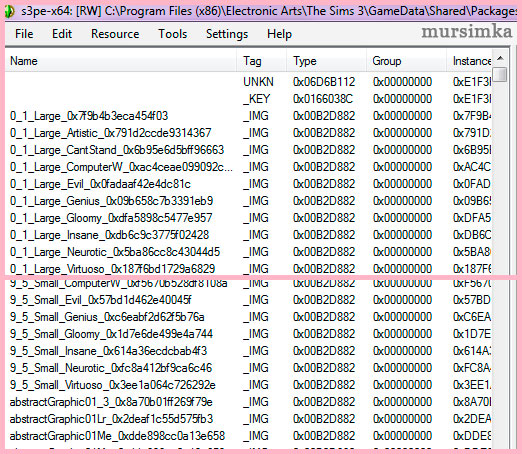Select the 0_1_Large_ComputerW resource row

coord(248,167)
